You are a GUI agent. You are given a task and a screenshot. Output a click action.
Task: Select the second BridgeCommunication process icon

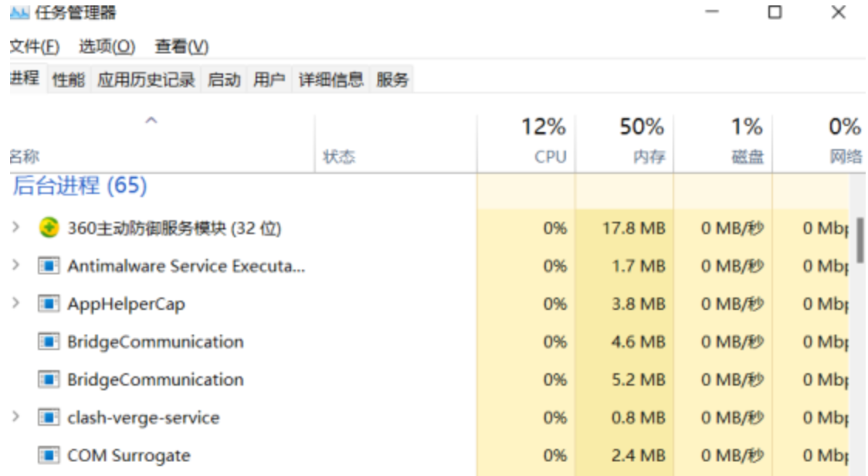click(49, 379)
